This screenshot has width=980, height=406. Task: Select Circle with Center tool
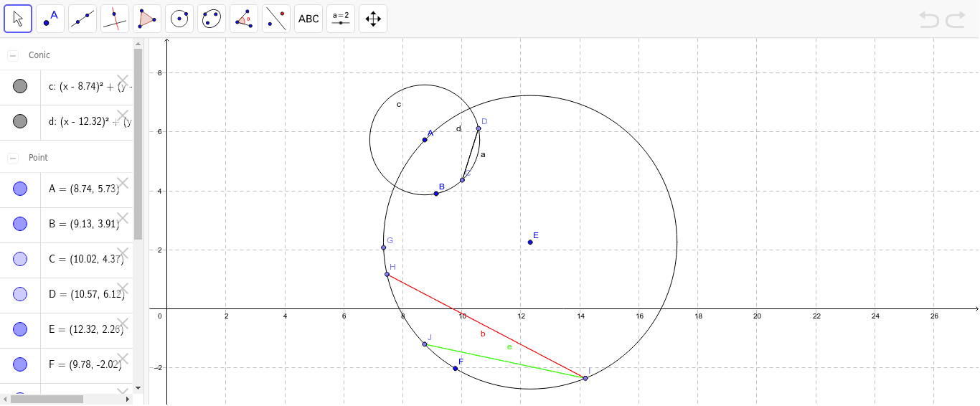pos(179,19)
